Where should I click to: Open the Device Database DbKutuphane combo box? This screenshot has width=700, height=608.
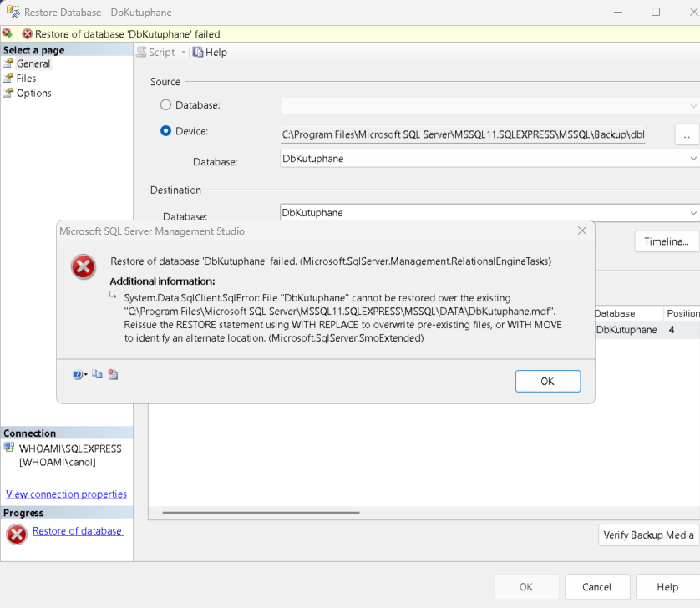(489, 159)
